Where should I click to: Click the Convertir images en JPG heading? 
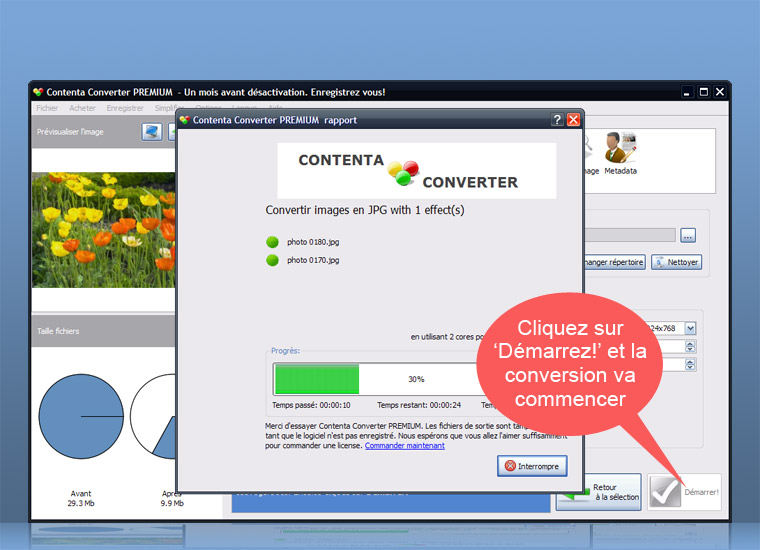(x=364, y=210)
